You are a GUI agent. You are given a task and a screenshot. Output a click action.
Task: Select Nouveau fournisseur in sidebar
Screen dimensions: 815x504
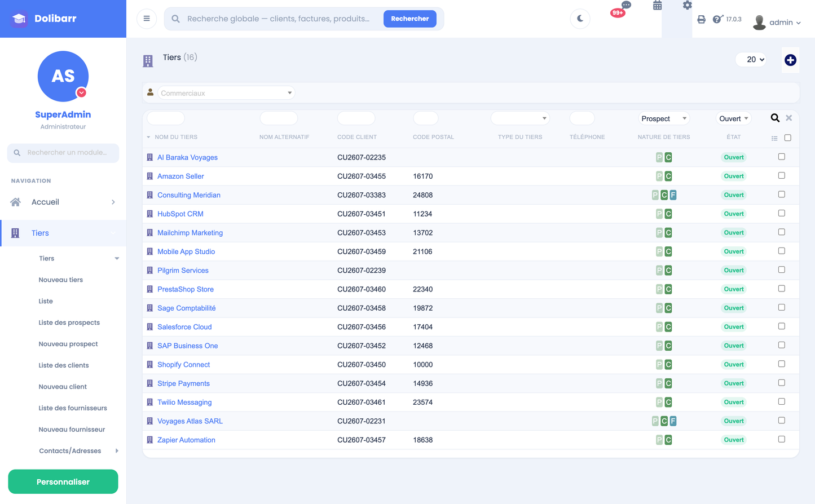pos(72,429)
